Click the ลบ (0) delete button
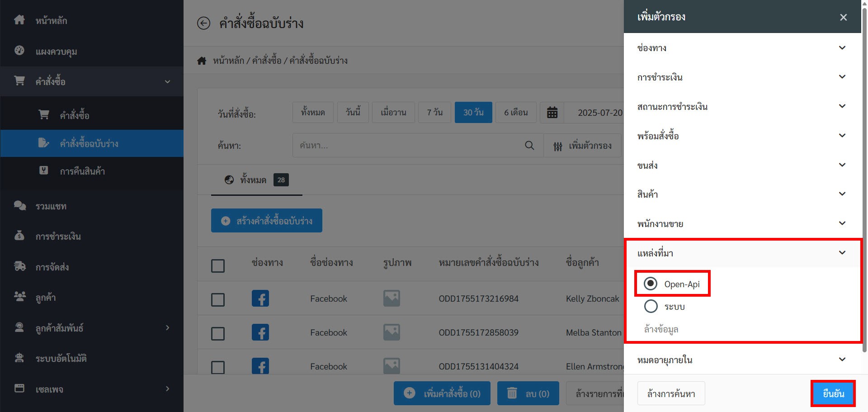This screenshot has height=412, width=868. coord(528,393)
